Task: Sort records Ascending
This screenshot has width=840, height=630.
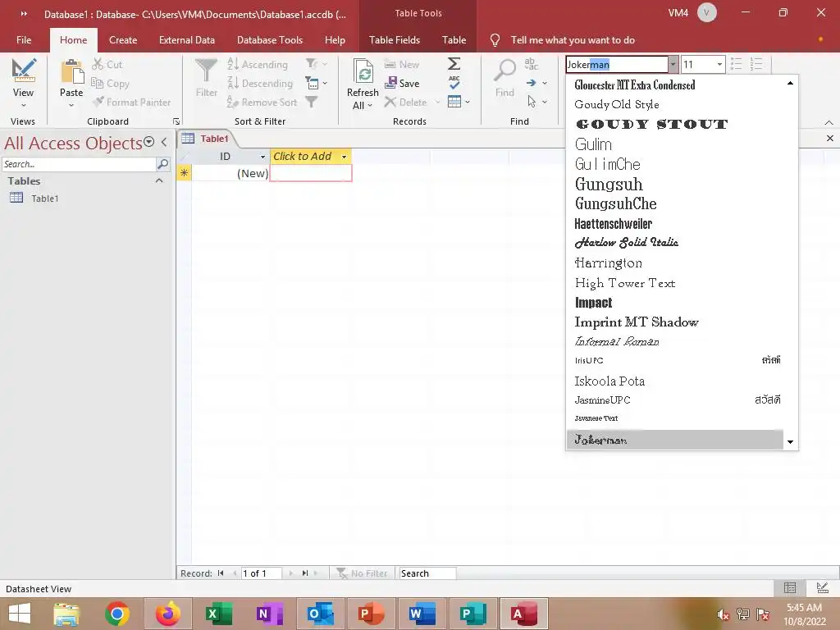Action: [x=258, y=64]
